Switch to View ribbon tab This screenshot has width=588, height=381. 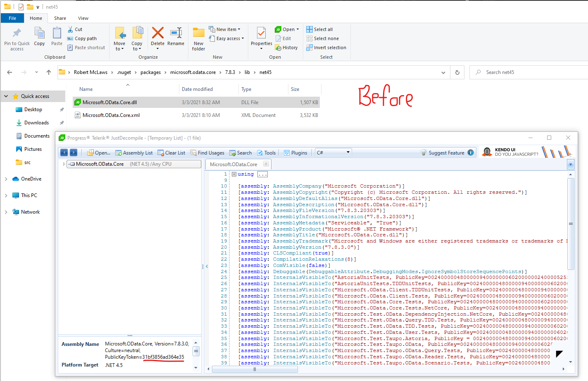click(83, 18)
